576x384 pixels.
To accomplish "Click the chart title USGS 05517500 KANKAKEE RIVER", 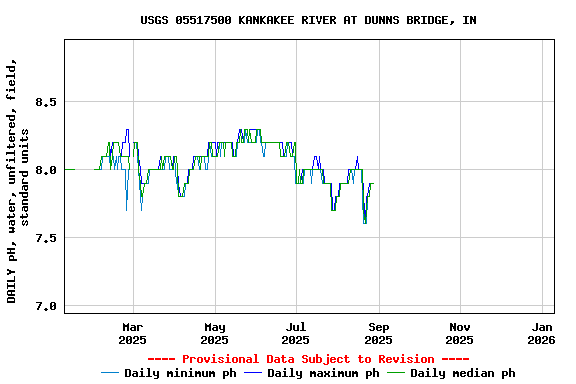I will pos(308,20).
